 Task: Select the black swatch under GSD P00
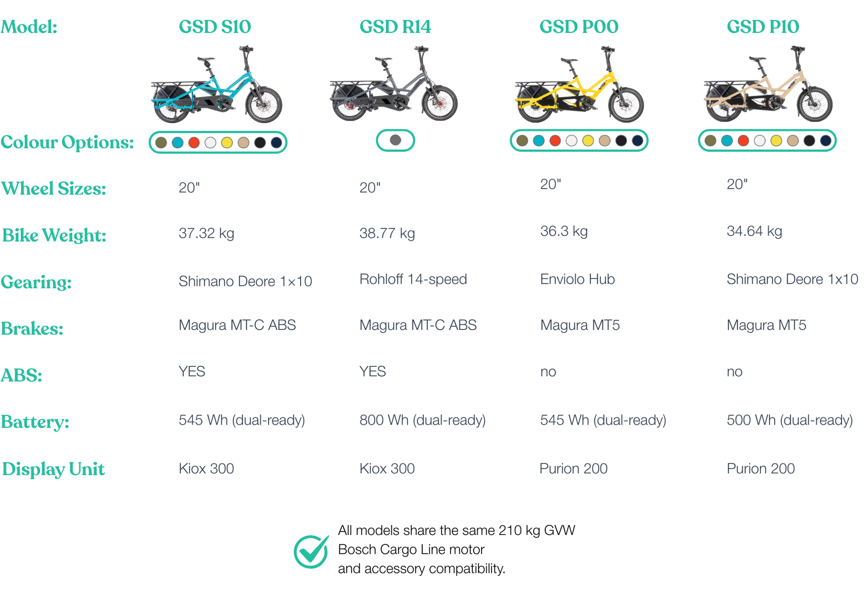pos(621,141)
